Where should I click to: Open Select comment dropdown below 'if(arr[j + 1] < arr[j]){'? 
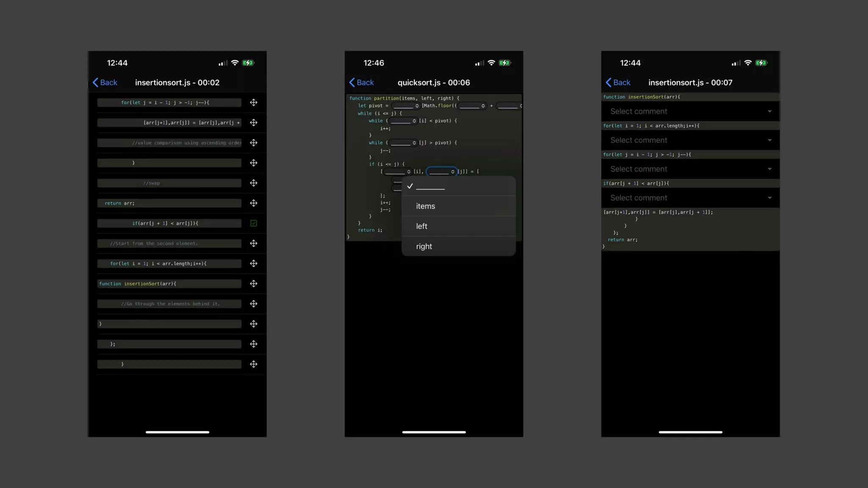690,198
